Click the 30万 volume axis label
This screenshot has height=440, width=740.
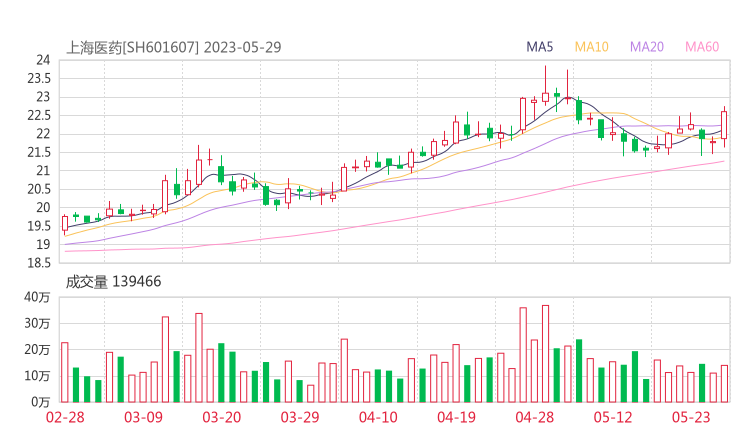[x=37, y=323]
